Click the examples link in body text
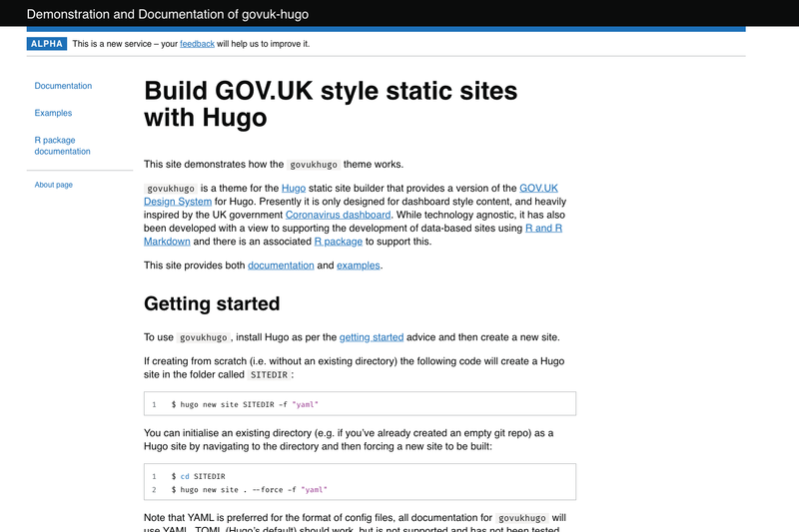The image size is (799, 532). (359, 266)
